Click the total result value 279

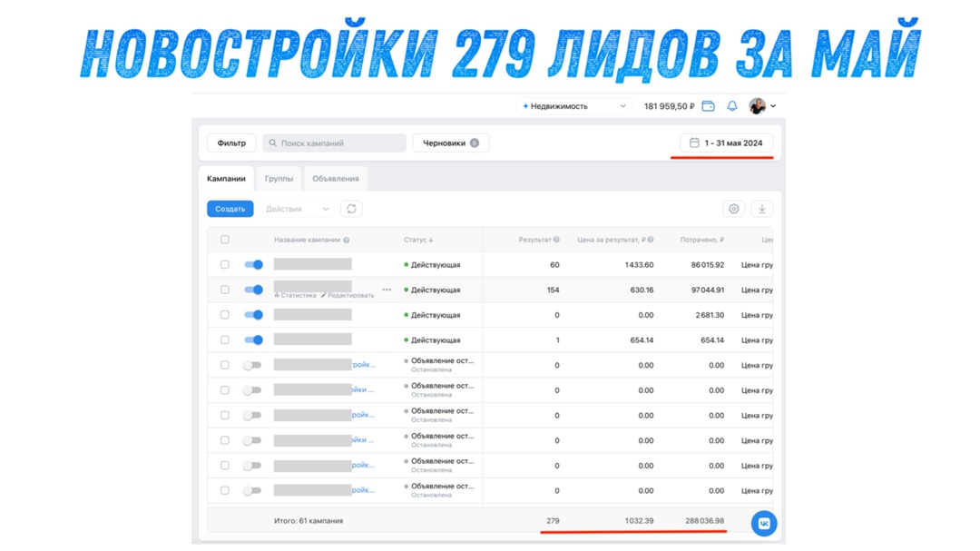pos(553,520)
